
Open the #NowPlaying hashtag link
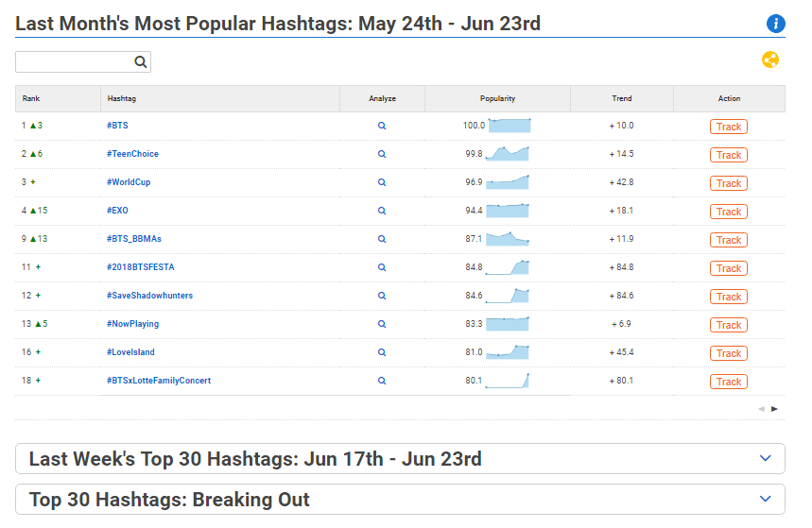click(132, 324)
